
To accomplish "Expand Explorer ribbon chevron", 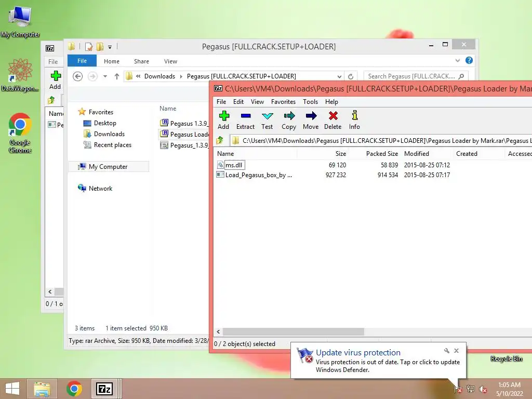I will [x=457, y=60].
